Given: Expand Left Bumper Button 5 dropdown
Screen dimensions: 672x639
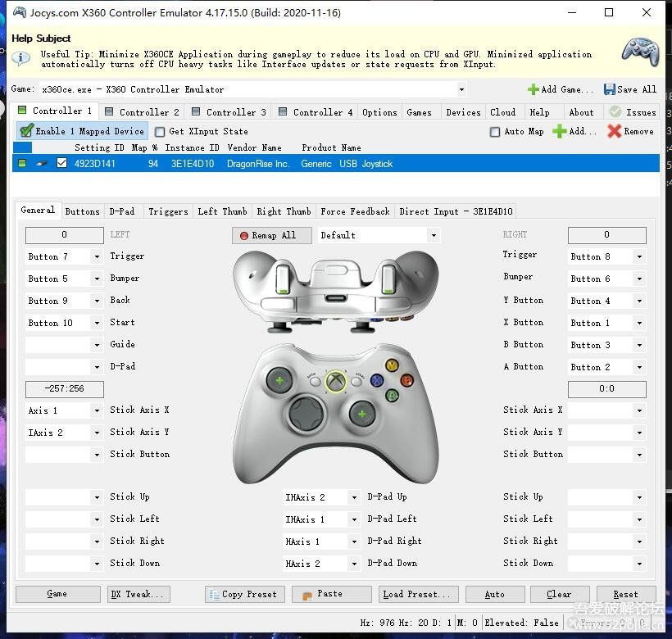Looking at the screenshot, I should pos(97,279).
